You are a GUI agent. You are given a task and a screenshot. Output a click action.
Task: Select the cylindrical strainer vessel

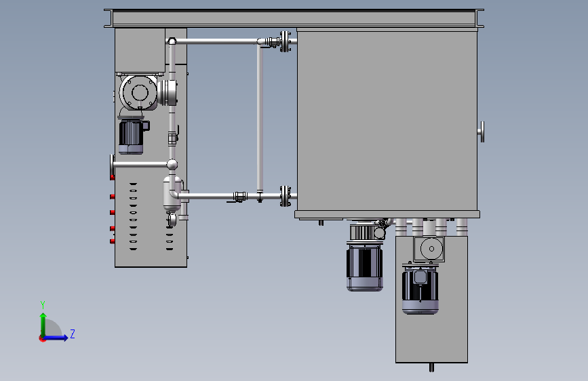pos(172,193)
